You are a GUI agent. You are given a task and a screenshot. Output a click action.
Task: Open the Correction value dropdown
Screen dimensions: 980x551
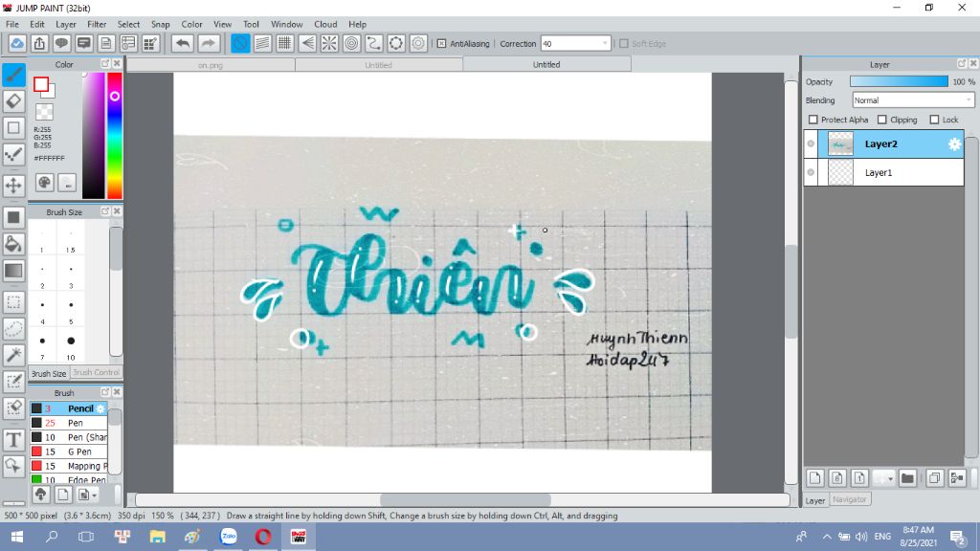click(x=605, y=44)
